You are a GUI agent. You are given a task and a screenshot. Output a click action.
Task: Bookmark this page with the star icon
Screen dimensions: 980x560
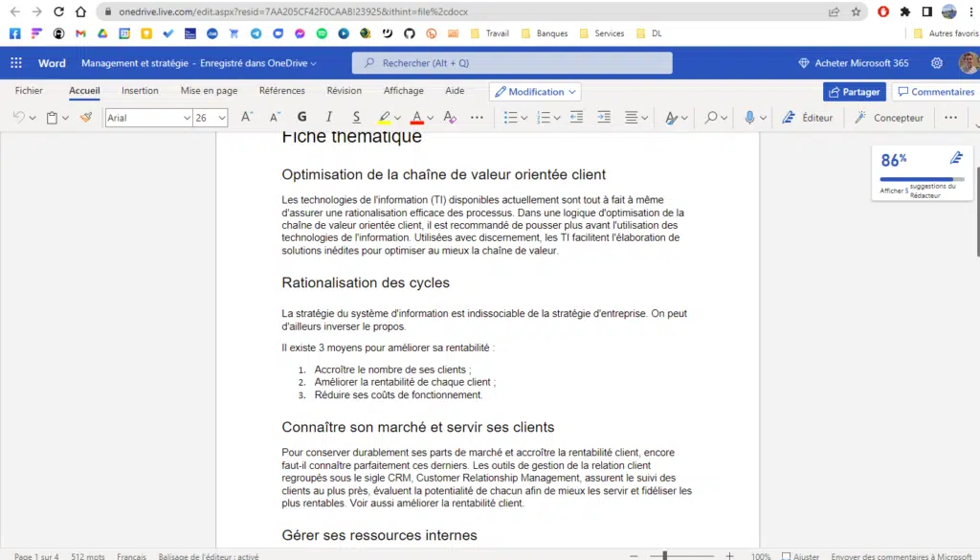click(x=856, y=11)
